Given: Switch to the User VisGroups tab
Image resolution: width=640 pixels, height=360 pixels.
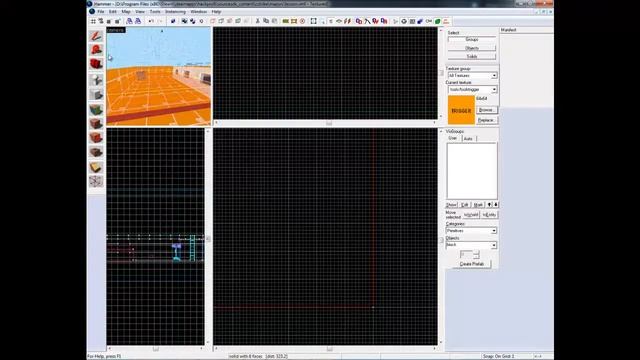Looking at the screenshot, I should [453, 138].
